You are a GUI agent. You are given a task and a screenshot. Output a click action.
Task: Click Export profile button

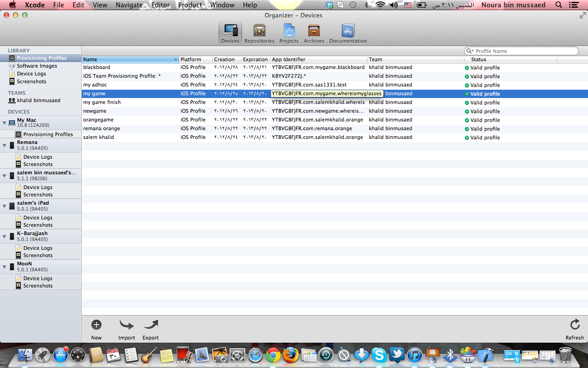(151, 330)
